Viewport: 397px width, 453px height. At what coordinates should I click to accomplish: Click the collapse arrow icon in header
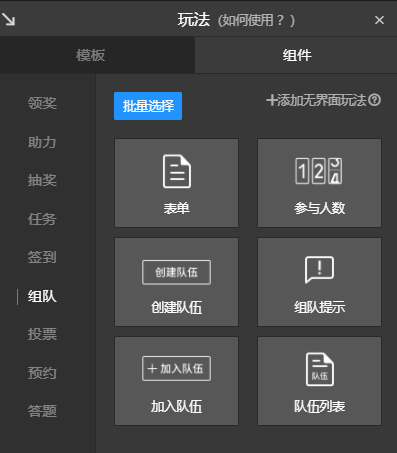(x=9, y=20)
